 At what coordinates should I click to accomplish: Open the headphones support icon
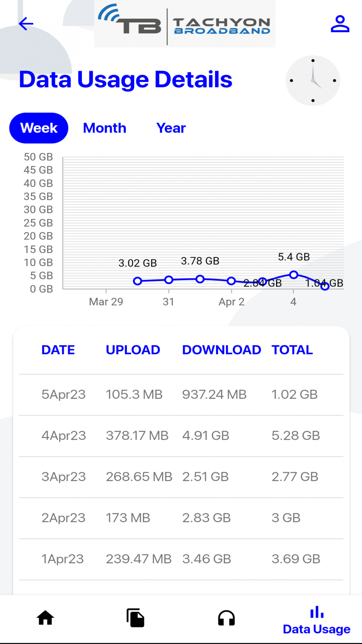[226, 618]
